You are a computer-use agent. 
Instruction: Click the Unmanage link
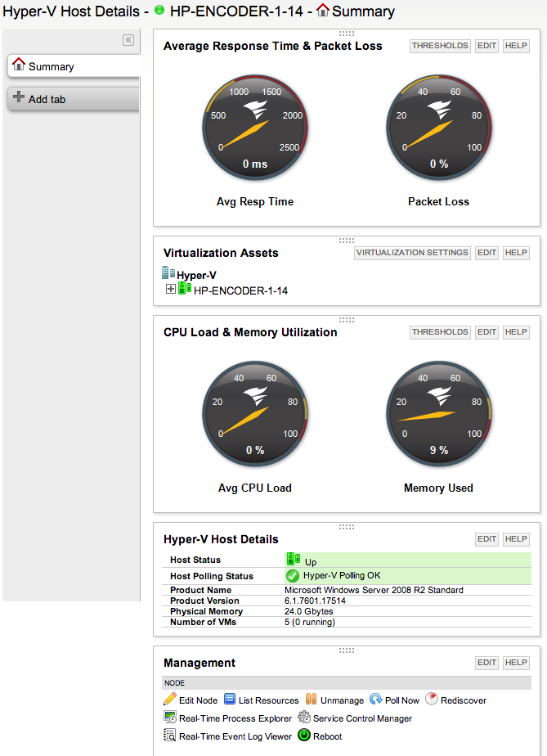(x=342, y=700)
